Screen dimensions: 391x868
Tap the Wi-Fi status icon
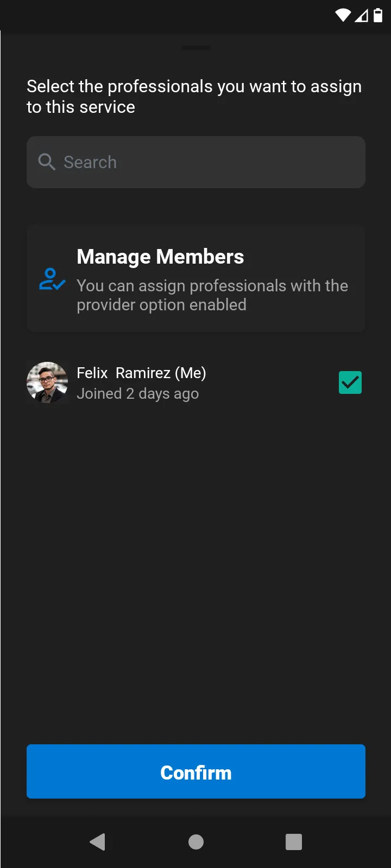(343, 15)
